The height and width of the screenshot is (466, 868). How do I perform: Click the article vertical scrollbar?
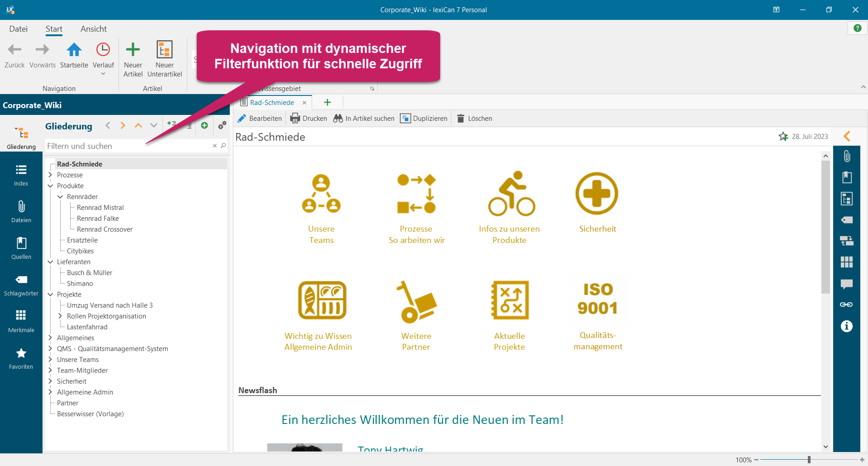(825, 227)
